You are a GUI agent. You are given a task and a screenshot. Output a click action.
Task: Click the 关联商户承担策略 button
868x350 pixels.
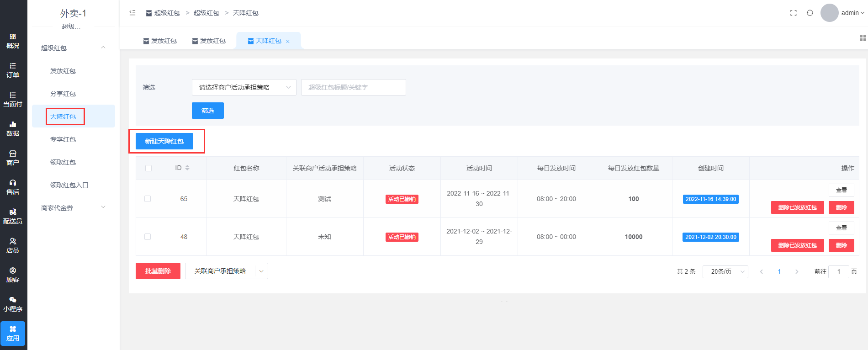[x=220, y=271]
